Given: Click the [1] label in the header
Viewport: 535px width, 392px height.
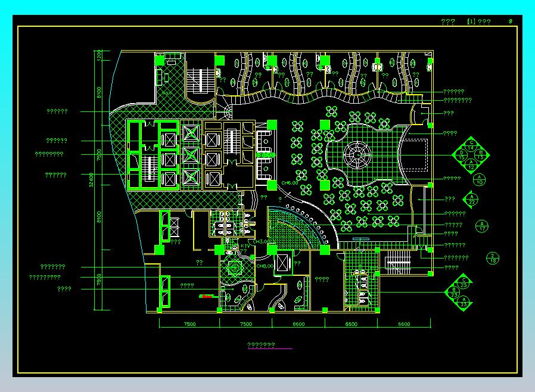Looking at the screenshot, I should pyautogui.click(x=471, y=21).
